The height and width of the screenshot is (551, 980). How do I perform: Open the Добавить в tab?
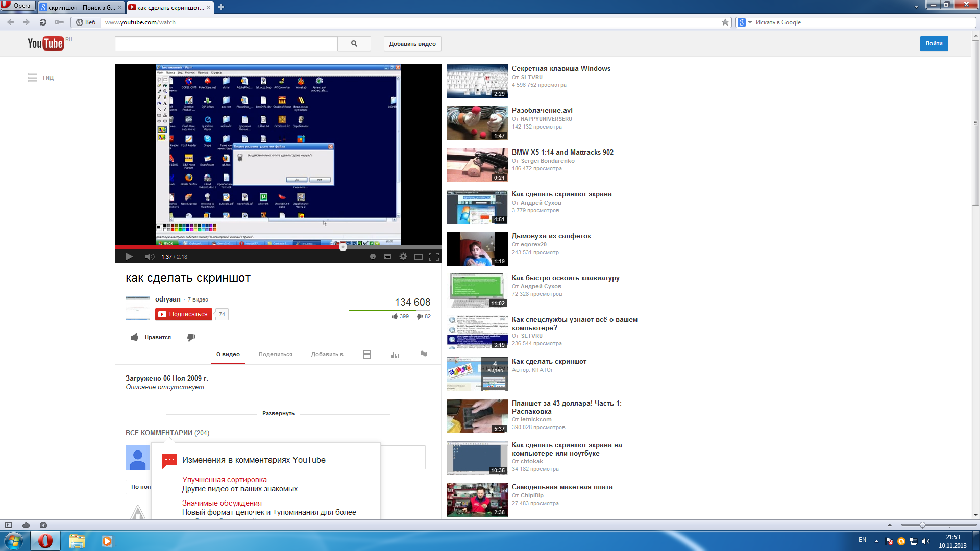click(x=327, y=354)
